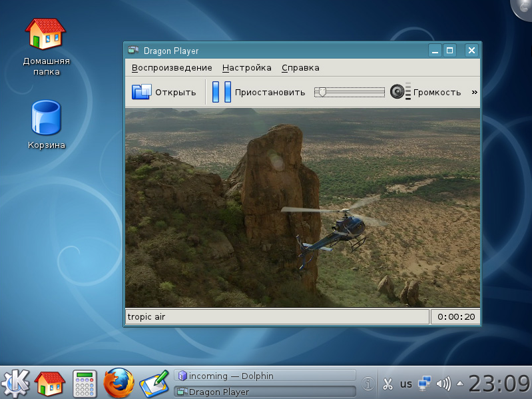Image resolution: width=532 pixels, height=399 pixels.
Task: Open the KDE application launcher menu
Action: click(x=15, y=384)
